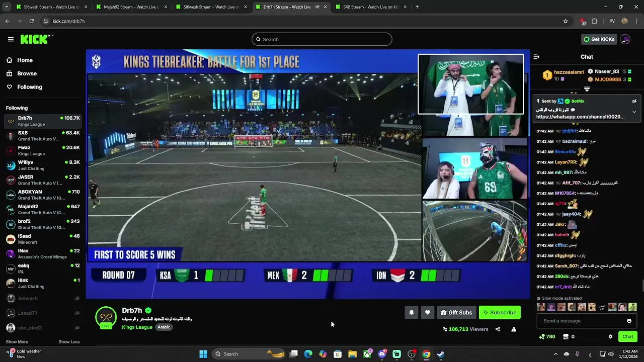Screen dimensions: 644x362
Task: Collapse the chat panel arrow icon
Action: point(536,57)
